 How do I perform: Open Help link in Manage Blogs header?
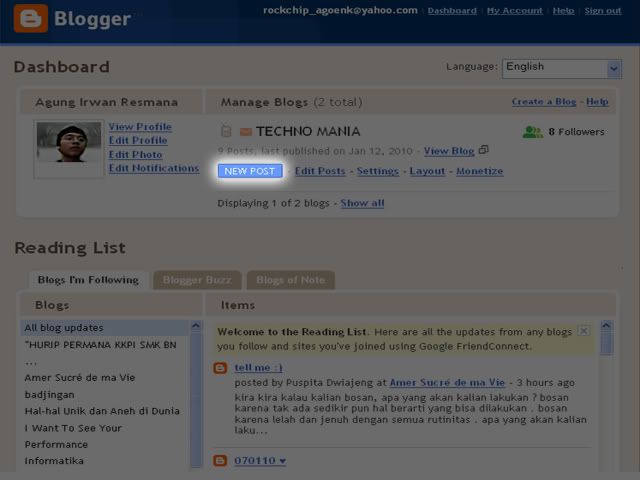tap(597, 101)
